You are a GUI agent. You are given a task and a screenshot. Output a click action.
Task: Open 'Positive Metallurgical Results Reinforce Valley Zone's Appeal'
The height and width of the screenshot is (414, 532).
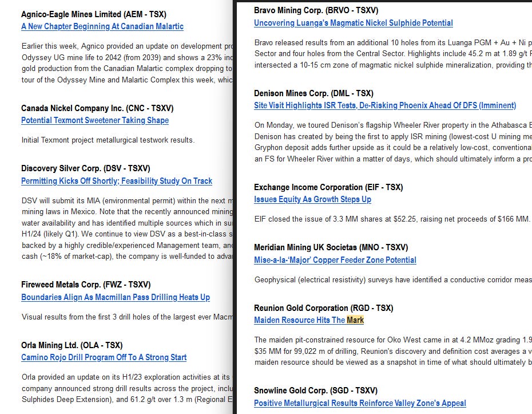[x=360, y=403]
